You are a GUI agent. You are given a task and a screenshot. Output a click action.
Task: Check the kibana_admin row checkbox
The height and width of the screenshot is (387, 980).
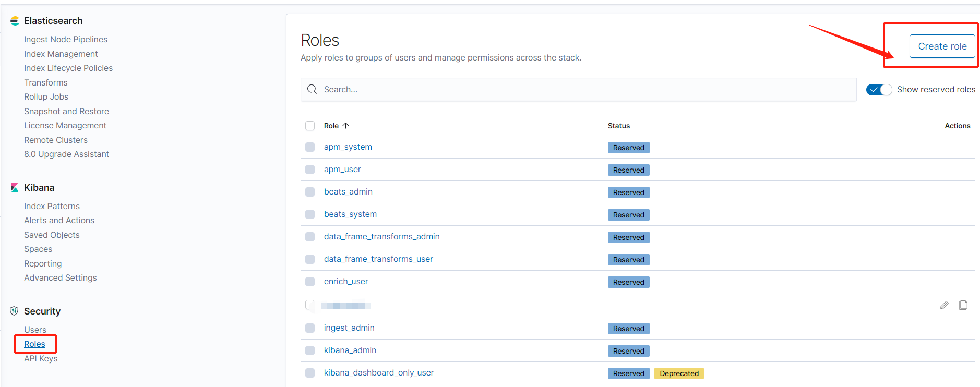[x=310, y=350]
